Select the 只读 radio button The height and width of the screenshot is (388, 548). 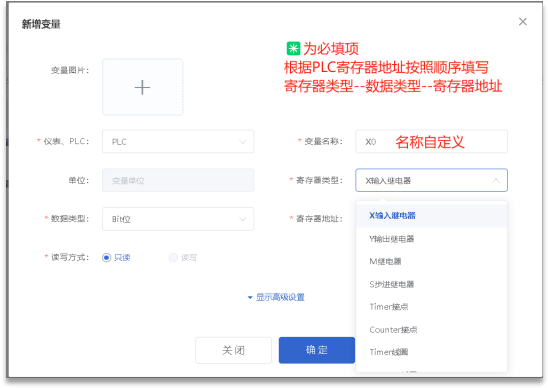click(x=107, y=258)
